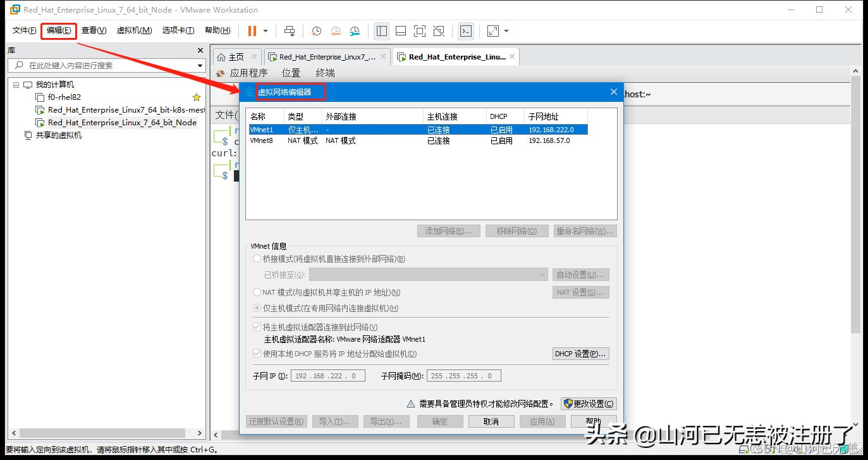
Task: Toggle 使用本地 DHCP 服务 checkbox
Action: (257, 354)
